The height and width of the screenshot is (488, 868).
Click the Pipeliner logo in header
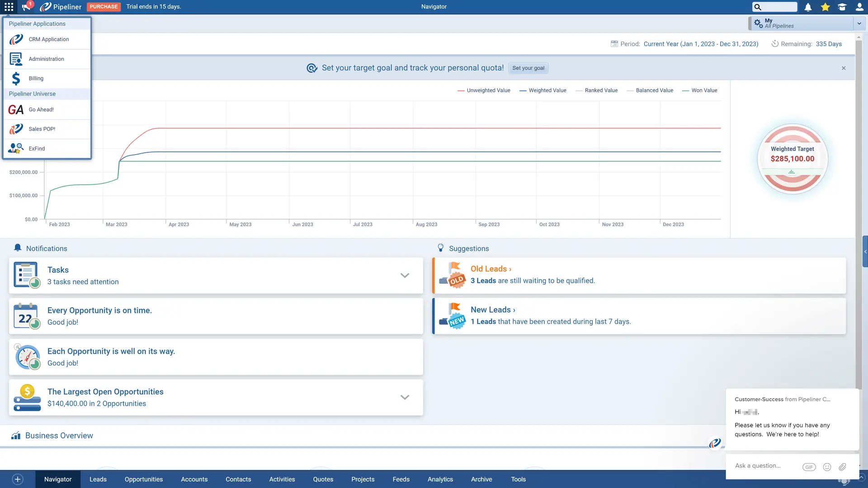[x=61, y=7]
